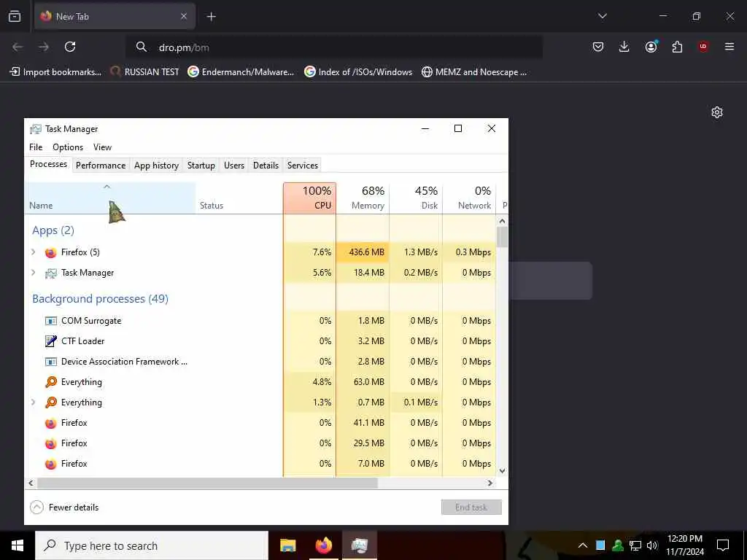Click the taskbar search box
The image size is (747, 560).
coord(152,545)
